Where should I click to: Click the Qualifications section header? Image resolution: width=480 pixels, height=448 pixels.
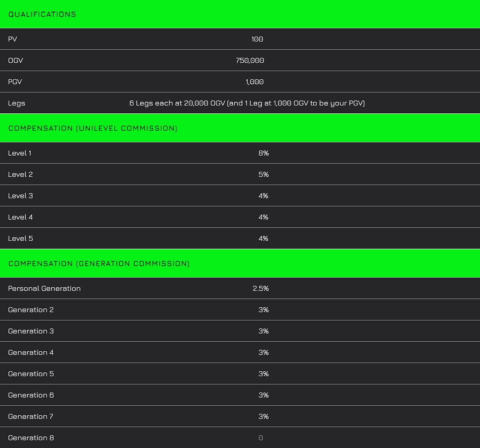(x=42, y=14)
